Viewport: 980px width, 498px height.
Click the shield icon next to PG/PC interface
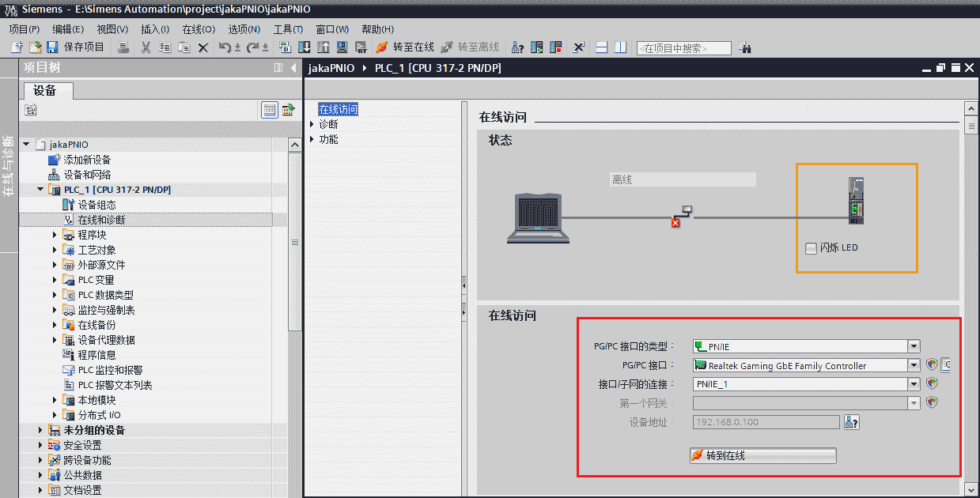[x=933, y=365]
